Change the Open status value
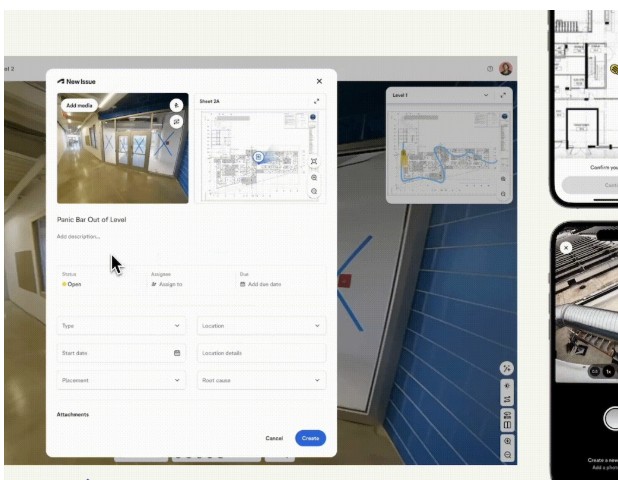 [72, 284]
